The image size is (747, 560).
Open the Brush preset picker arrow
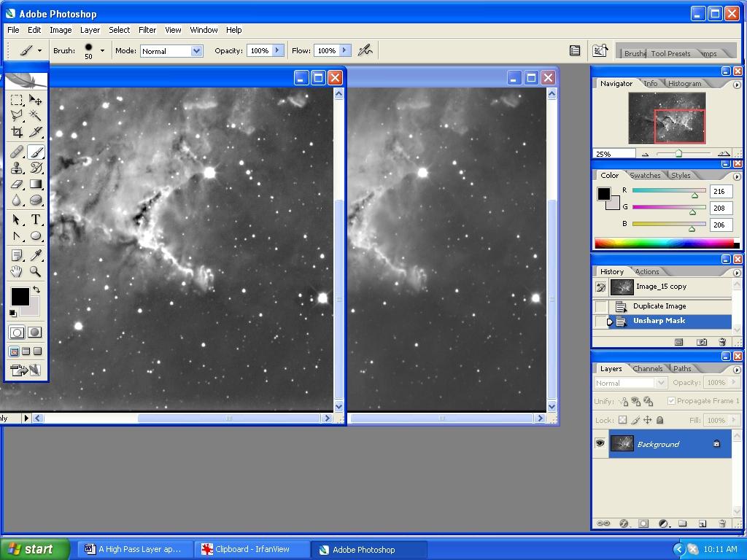click(x=102, y=50)
